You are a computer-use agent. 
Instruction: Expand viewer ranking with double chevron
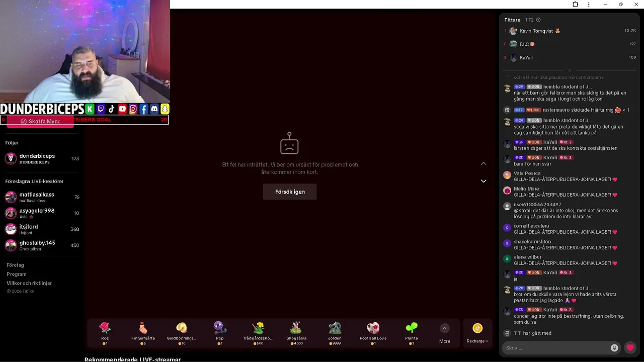(x=569, y=70)
